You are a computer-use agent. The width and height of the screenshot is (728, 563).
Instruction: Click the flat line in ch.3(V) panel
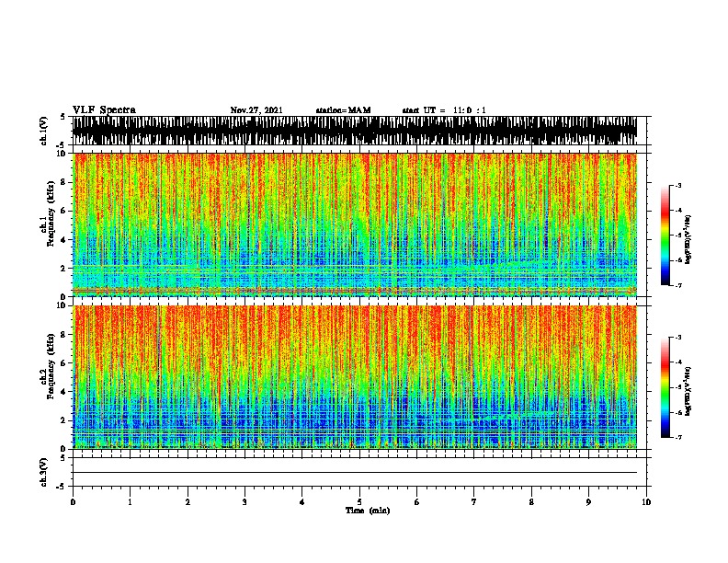pos(355,473)
